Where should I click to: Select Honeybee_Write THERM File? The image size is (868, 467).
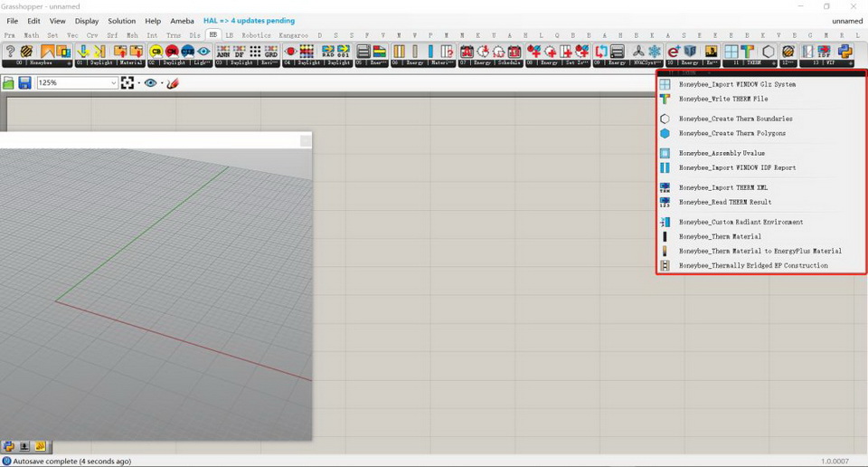click(723, 99)
